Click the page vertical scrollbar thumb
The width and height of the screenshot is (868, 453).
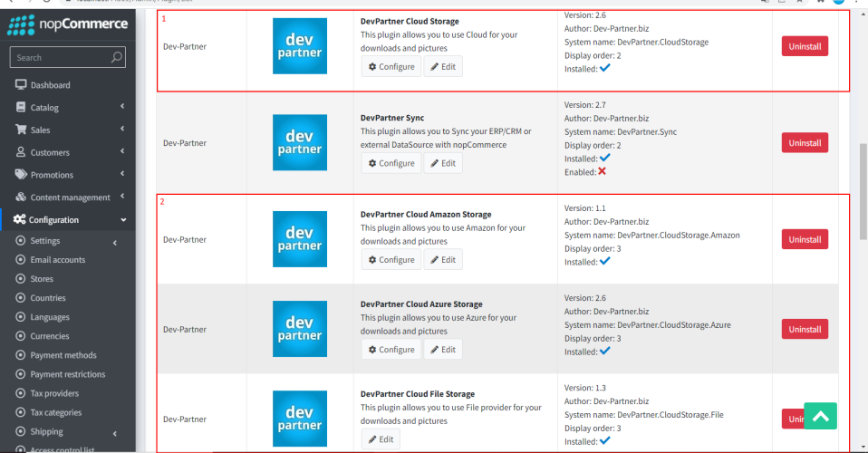pyautogui.click(x=863, y=191)
